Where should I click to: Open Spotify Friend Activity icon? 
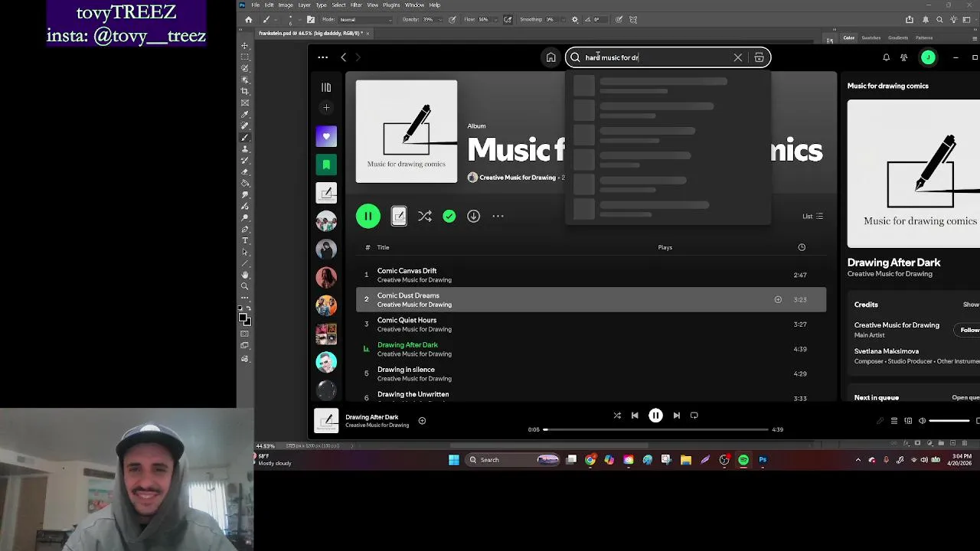[903, 57]
